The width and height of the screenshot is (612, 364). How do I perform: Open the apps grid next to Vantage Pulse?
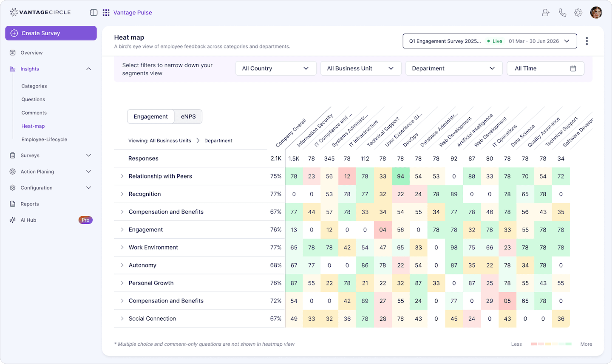(x=106, y=12)
